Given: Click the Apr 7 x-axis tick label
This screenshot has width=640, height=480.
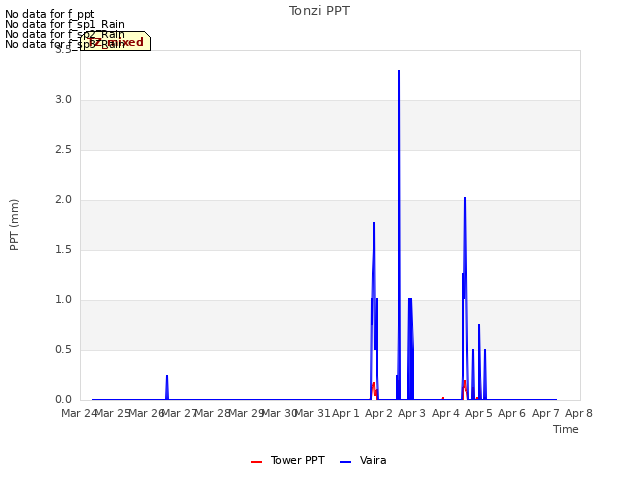Looking at the screenshot, I should point(545,413).
